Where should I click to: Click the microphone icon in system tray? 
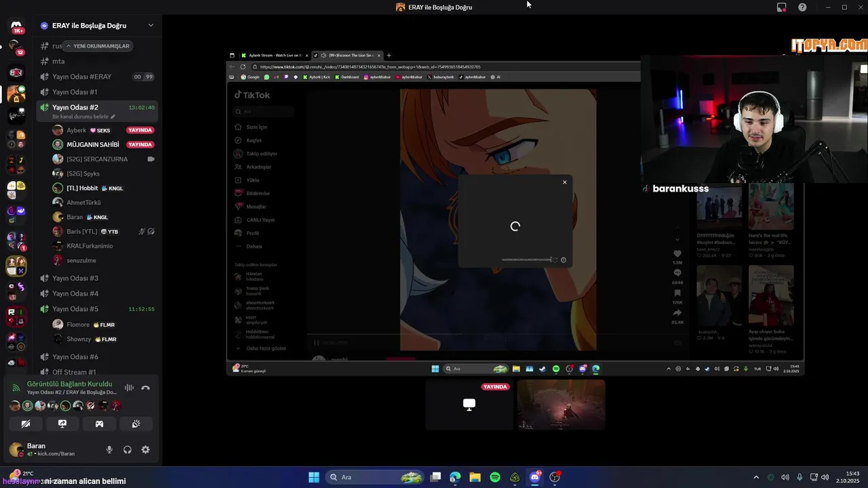800,477
